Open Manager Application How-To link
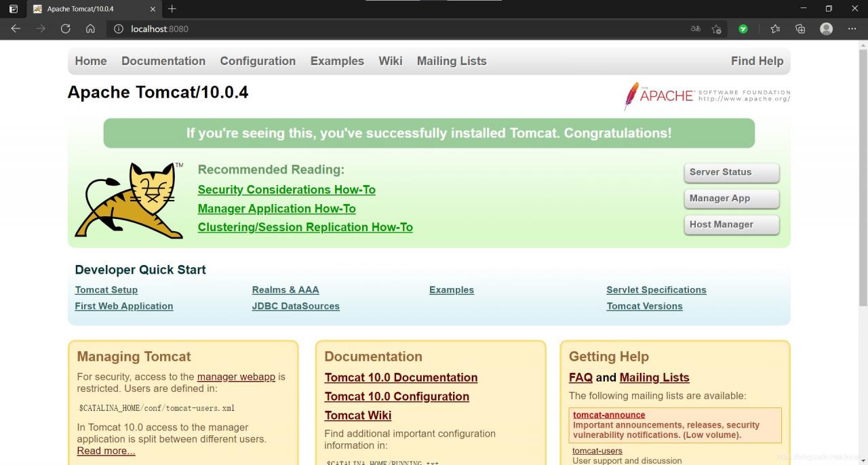The width and height of the screenshot is (868, 465). (x=277, y=209)
